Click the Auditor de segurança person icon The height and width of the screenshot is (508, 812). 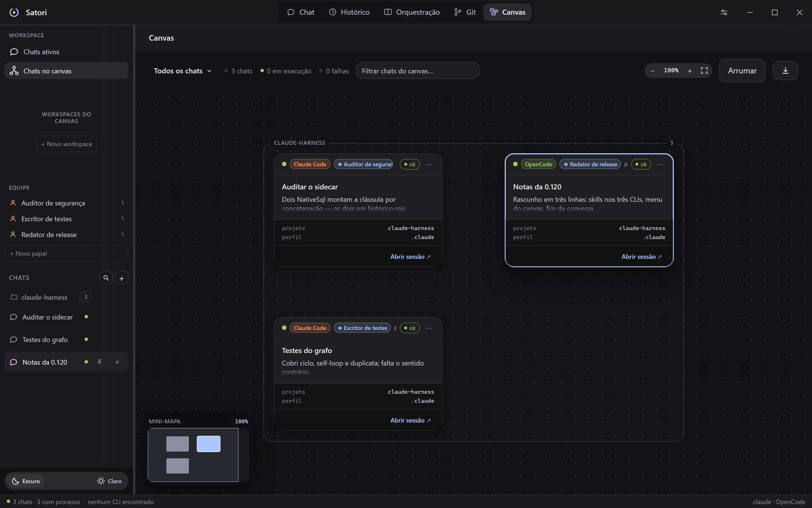click(x=13, y=203)
